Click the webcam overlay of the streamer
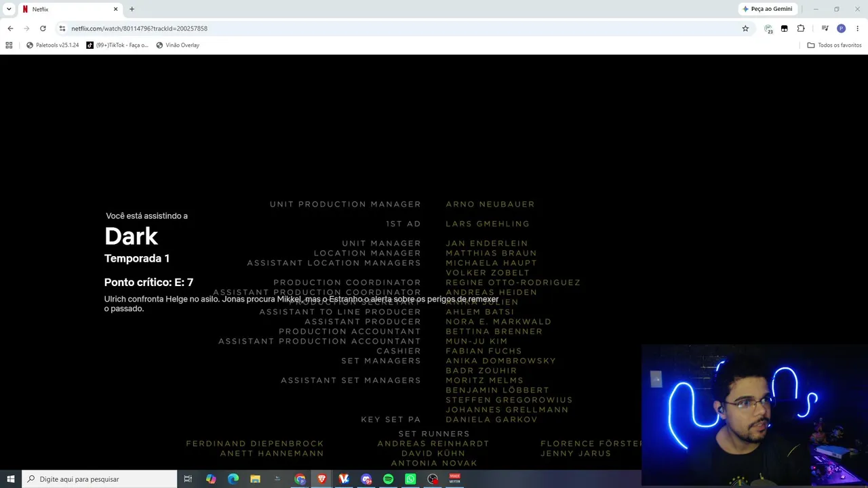The image size is (868, 488). 754,416
